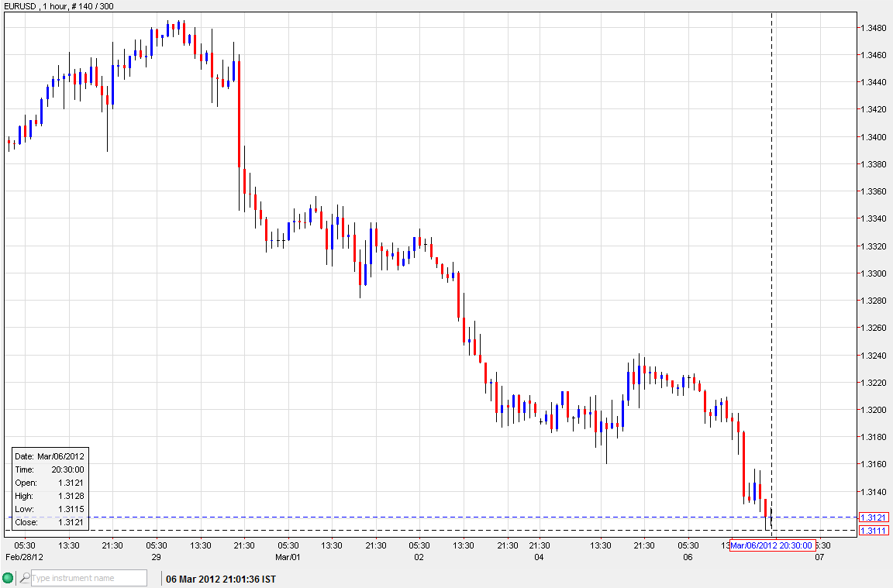The width and height of the screenshot is (893, 588).
Task: Click the 1.3480 price axis label
Action: tap(874, 28)
